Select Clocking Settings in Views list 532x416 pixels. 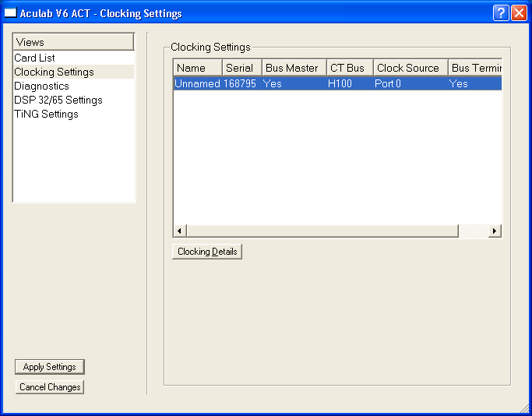[74, 72]
